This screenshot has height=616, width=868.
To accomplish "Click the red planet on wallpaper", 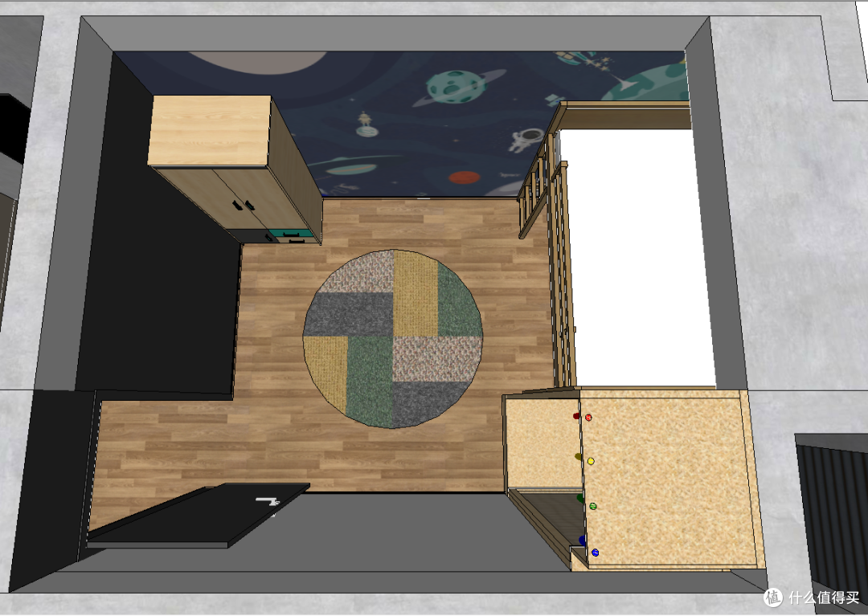I will click(465, 177).
